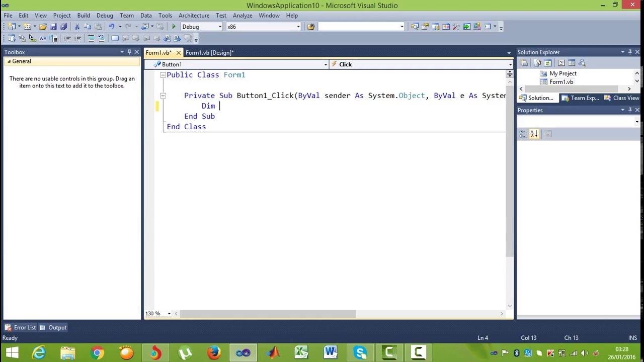The width and height of the screenshot is (644, 362).
Task: Click the Windows Start button
Action: (x=12, y=352)
